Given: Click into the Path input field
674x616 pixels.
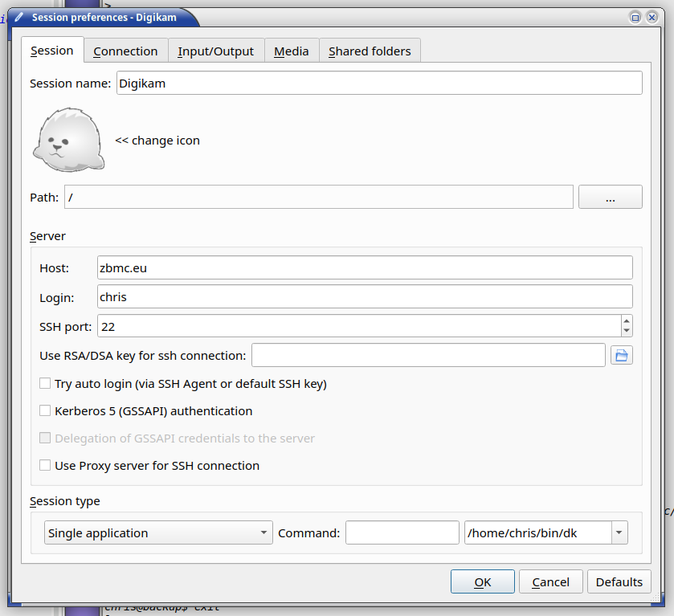Looking at the screenshot, I should click(318, 198).
